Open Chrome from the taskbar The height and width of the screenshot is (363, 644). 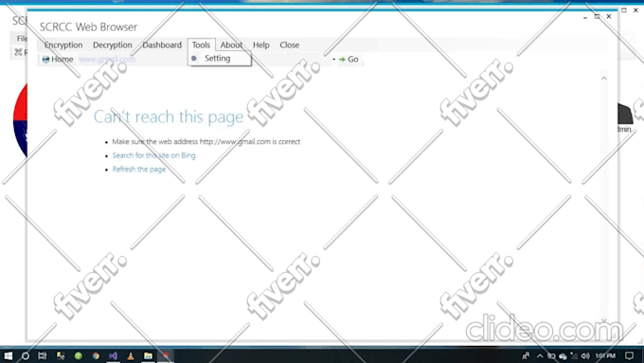96,356
